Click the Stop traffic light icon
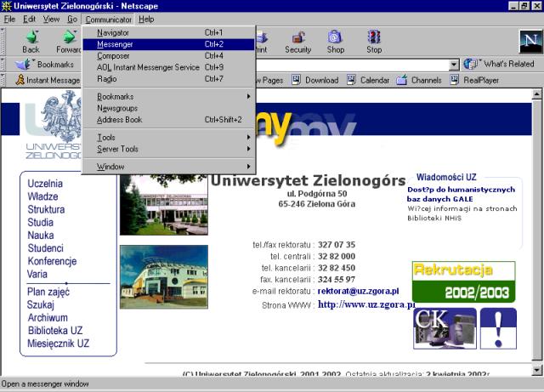The width and height of the screenshot is (544, 392). (374, 37)
